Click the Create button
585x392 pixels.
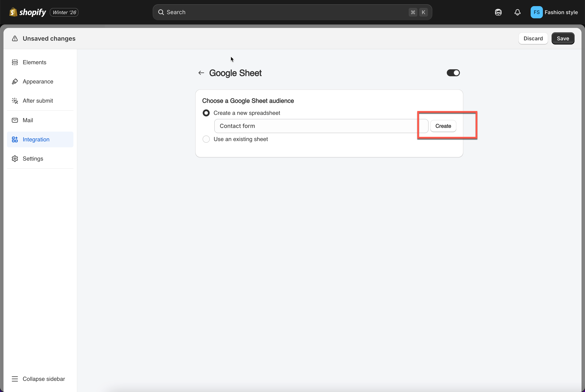[443, 126]
